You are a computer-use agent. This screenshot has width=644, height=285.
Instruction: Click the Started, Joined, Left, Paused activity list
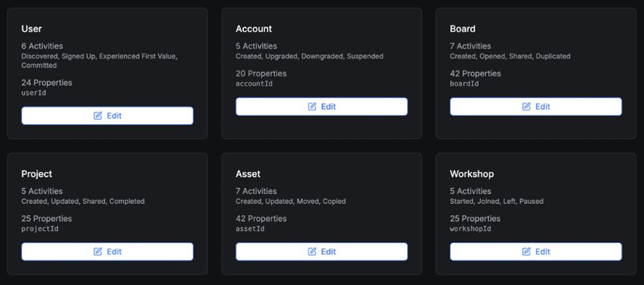click(x=497, y=202)
